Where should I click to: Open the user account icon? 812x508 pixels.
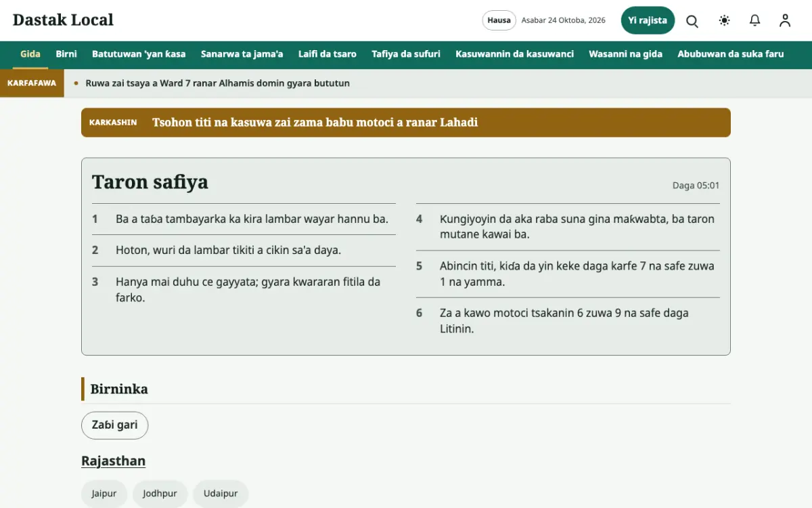coord(785,20)
